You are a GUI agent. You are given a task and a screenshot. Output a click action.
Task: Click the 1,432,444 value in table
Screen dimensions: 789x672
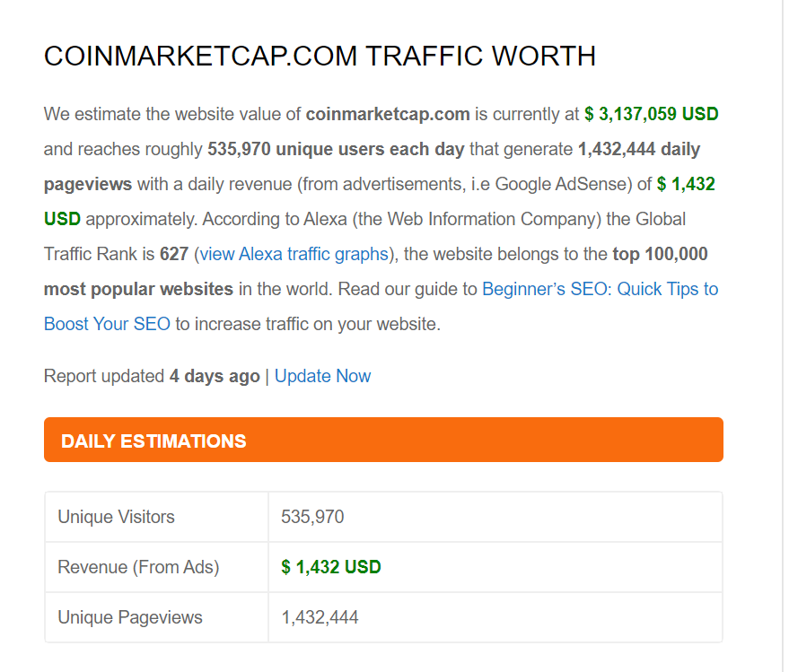coord(320,617)
